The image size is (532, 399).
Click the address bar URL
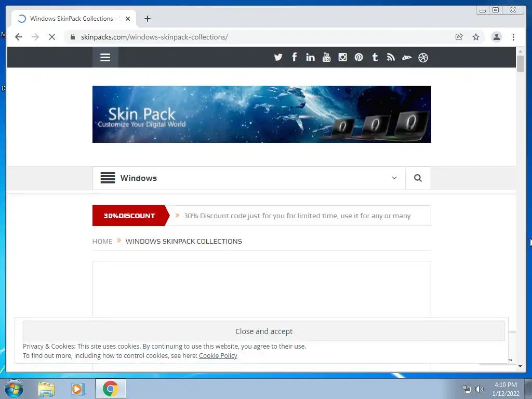[x=154, y=37]
